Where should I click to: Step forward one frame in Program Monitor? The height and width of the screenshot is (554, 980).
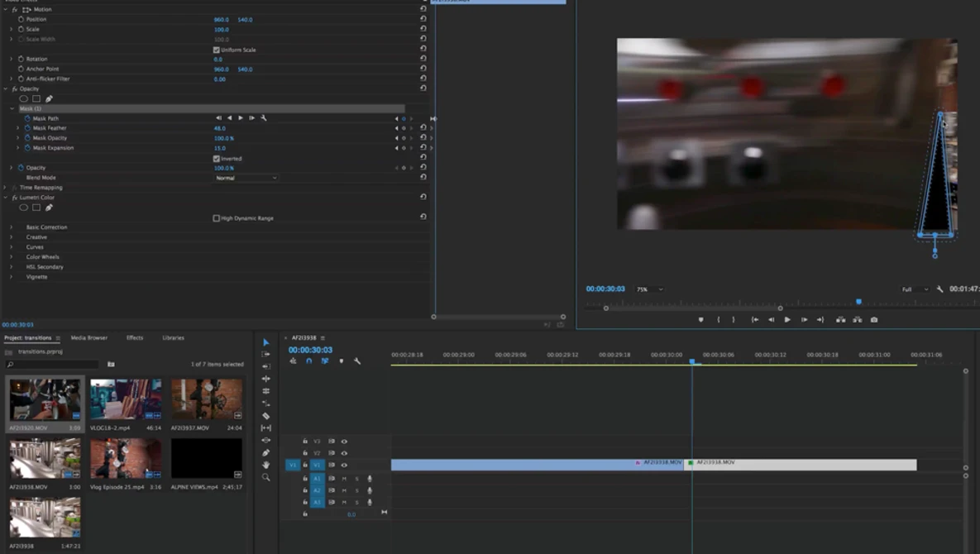tap(805, 320)
